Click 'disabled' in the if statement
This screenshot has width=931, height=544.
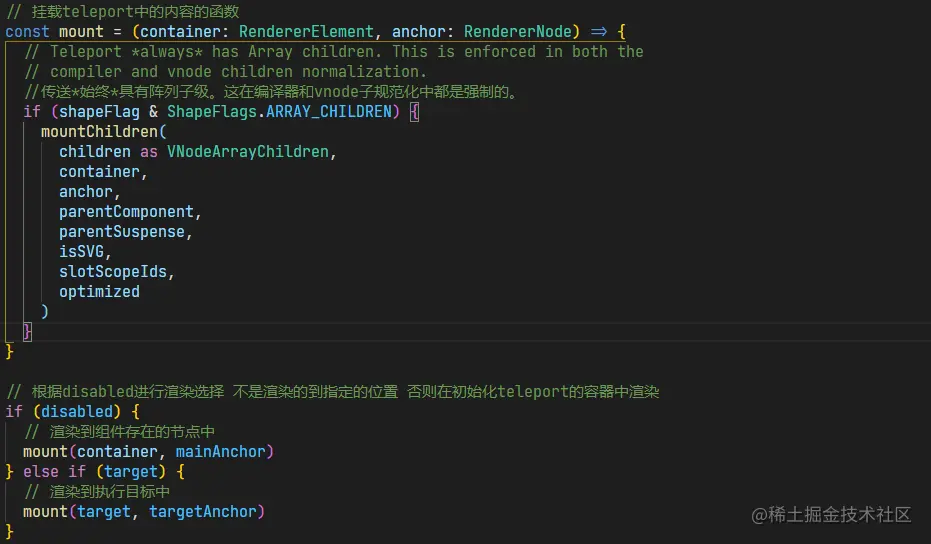pos(77,412)
